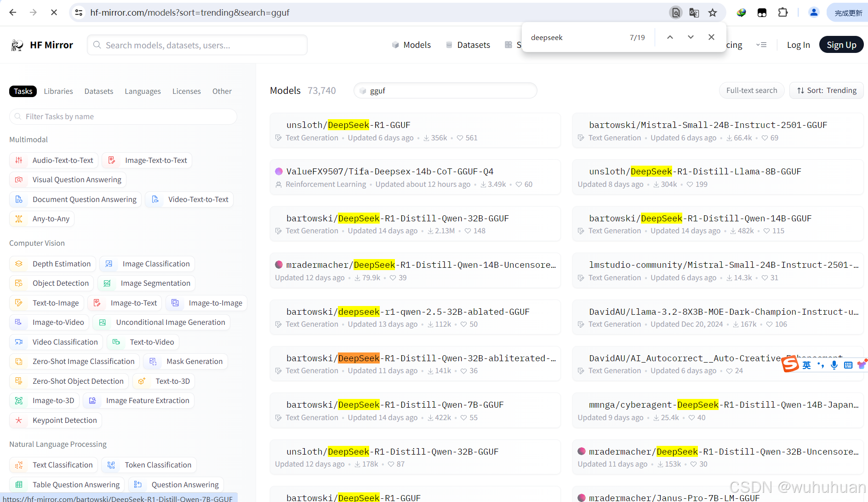Click the Sign Up button

click(x=841, y=45)
